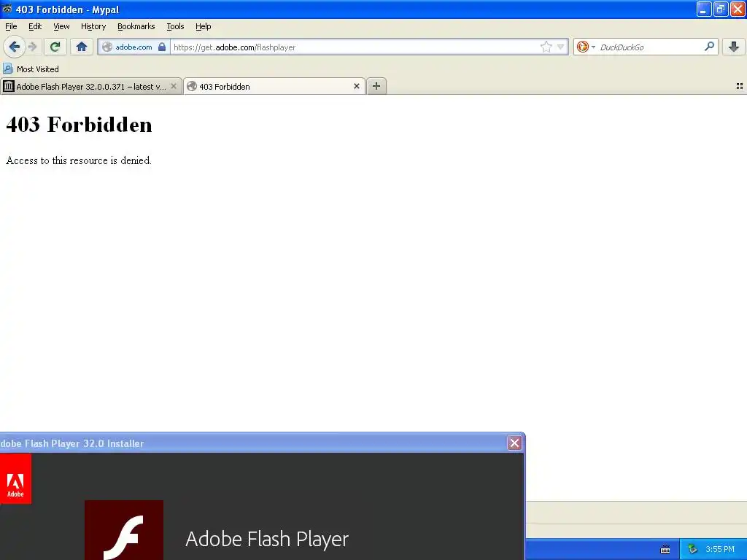Close the 403 Forbidden tab
747x560 pixels.
coord(356,86)
